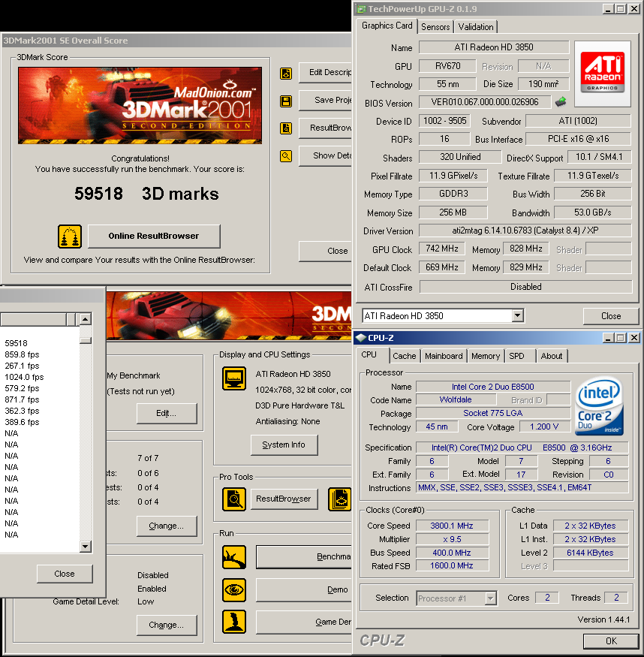644x657 pixels.
Task: Click the GPU-Z title bar app icon
Action: [x=360, y=9]
